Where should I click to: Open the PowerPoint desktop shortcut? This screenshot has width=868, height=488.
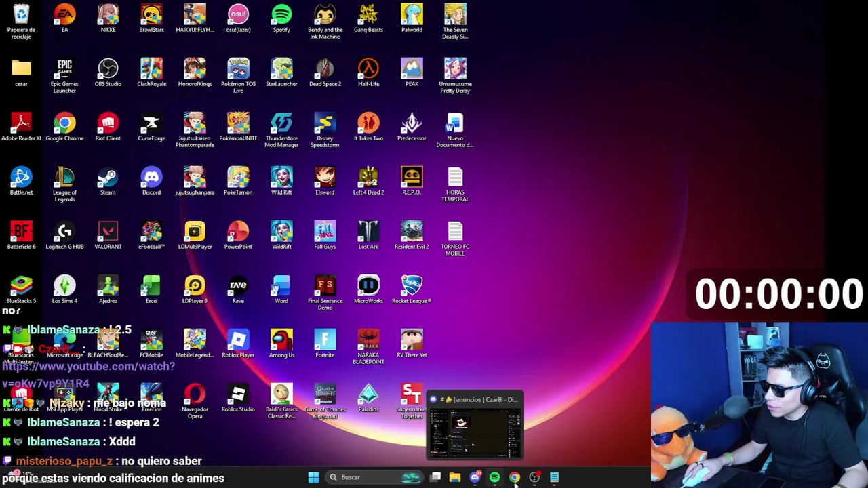point(238,235)
